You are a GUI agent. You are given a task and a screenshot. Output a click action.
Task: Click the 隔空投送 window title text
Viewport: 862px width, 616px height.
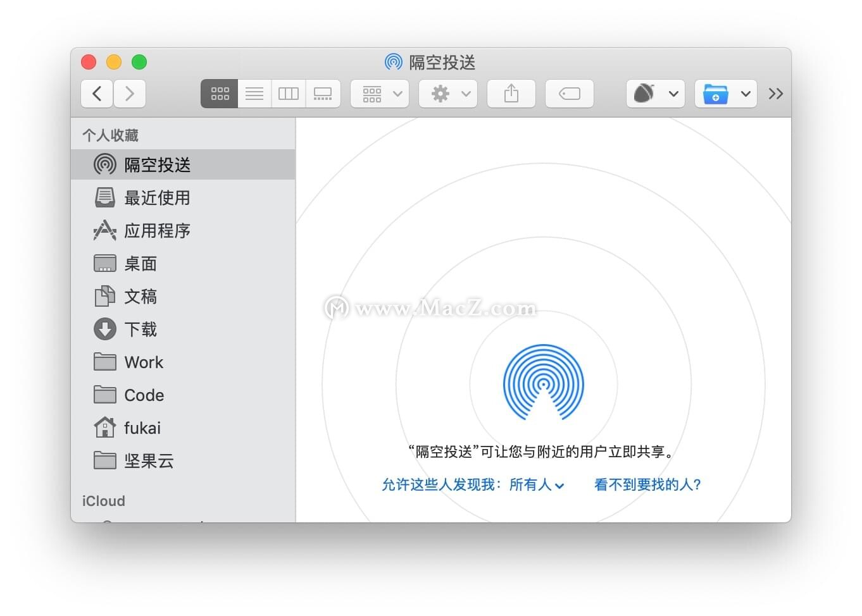click(442, 62)
